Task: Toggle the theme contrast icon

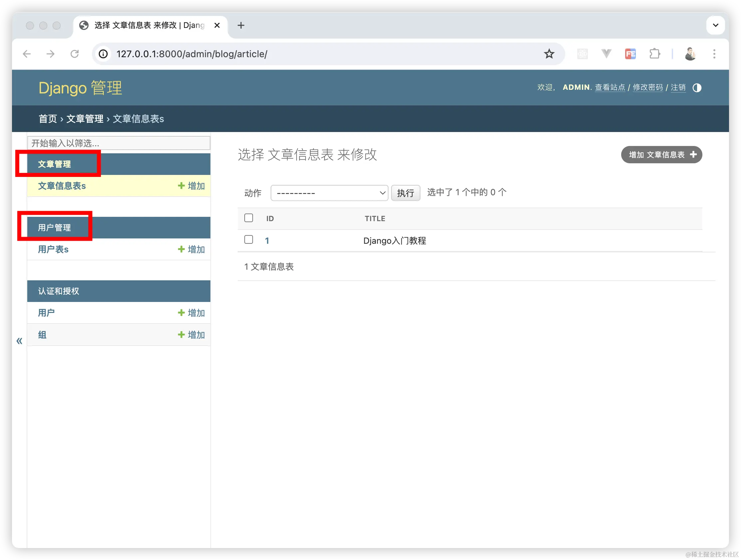Action: click(x=697, y=88)
